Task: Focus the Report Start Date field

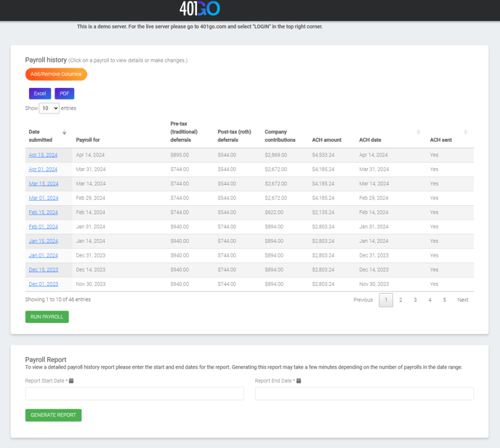Action: tap(134, 393)
